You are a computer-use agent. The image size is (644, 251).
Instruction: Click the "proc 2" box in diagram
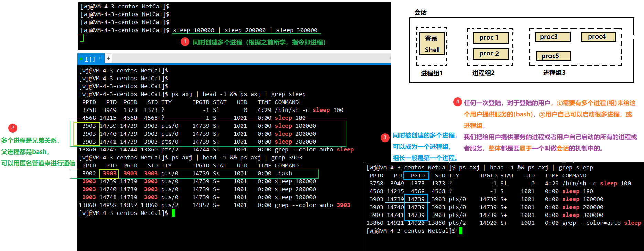pos(491,54)
